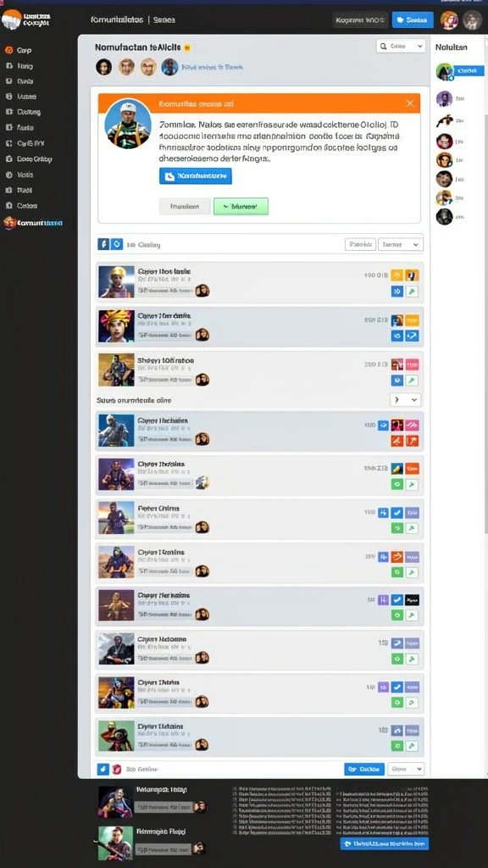Toggle blue checkmark in the orange-sunset character row
The width and height of the screenshot is (488, 868).
(x=396, y=687)
